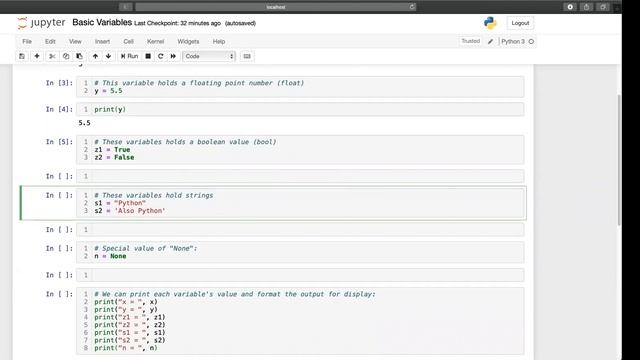This screenshot has height=360, width=640.
Task: Click the Logout button
Action: click(x=520, y=23)
